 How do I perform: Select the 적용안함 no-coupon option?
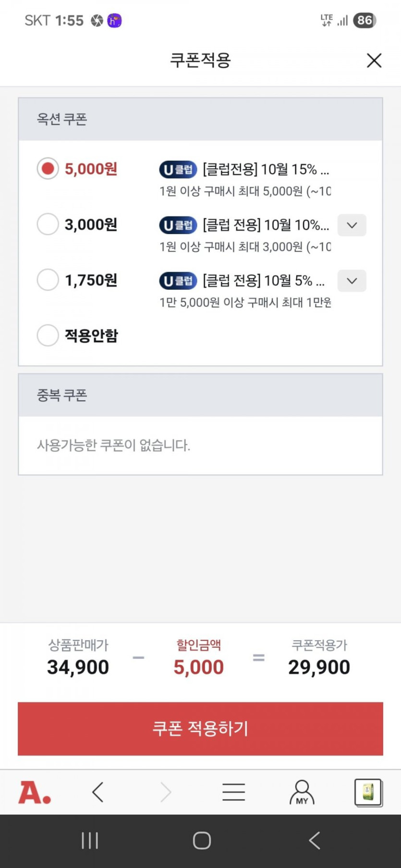(48, 335)
